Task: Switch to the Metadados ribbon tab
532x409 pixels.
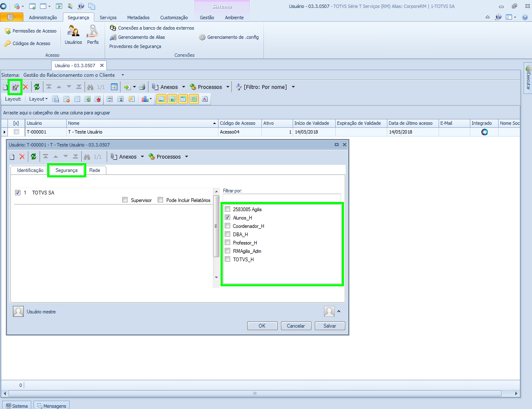Action: 138,18
